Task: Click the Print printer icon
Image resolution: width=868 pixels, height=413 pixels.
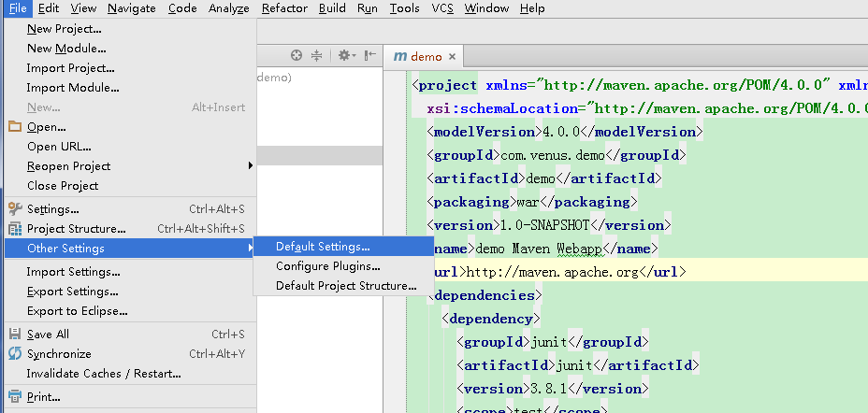Action: point(15,396)
